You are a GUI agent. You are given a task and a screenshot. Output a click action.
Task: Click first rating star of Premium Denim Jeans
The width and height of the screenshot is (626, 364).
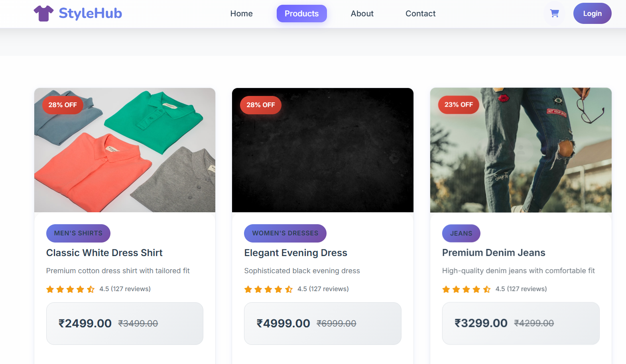[x=446, y=289]
